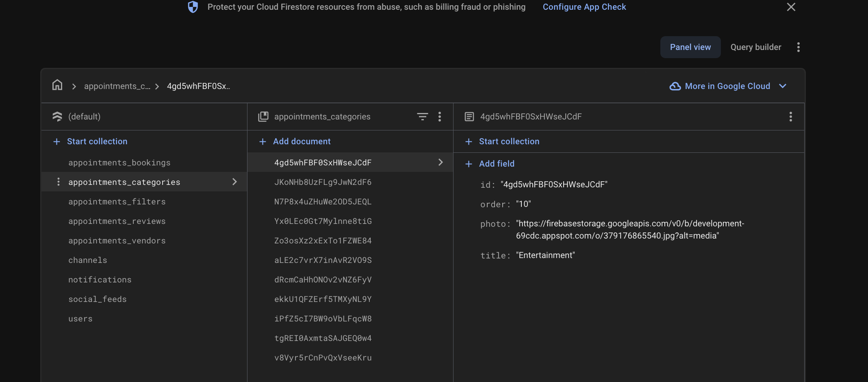
Task: Select document Zo3osXz2xExTo1FZWE84
Action: pos(323,241)
